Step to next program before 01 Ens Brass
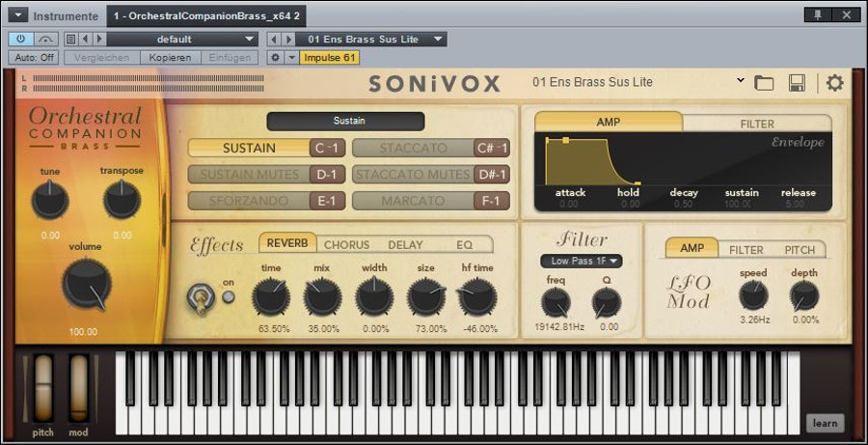 click(288, 40)
